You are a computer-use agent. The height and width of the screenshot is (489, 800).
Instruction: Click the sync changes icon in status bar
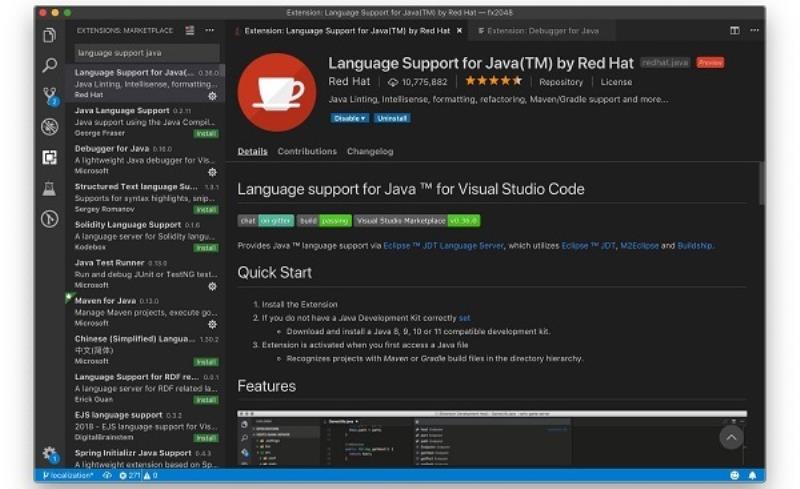(x=107, y=475)
